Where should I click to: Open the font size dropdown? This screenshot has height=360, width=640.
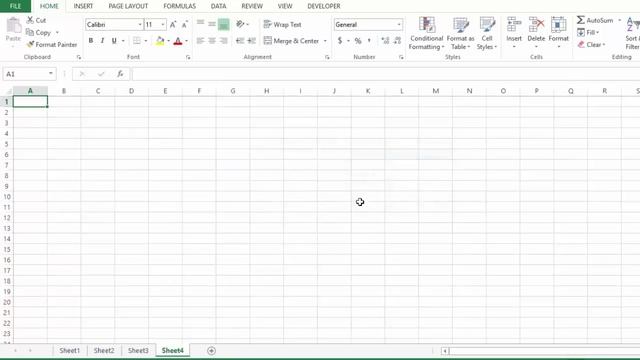(x=163, y=24)
